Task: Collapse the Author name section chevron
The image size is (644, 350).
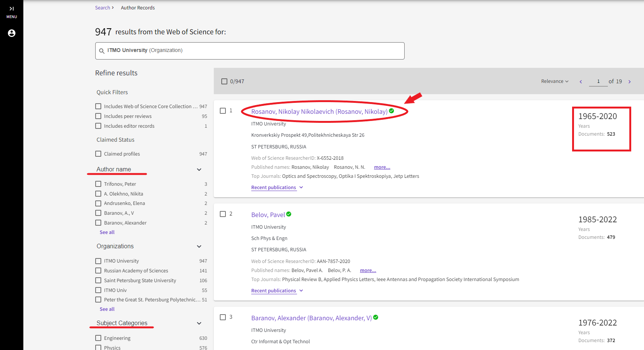Action: [199, 170]
